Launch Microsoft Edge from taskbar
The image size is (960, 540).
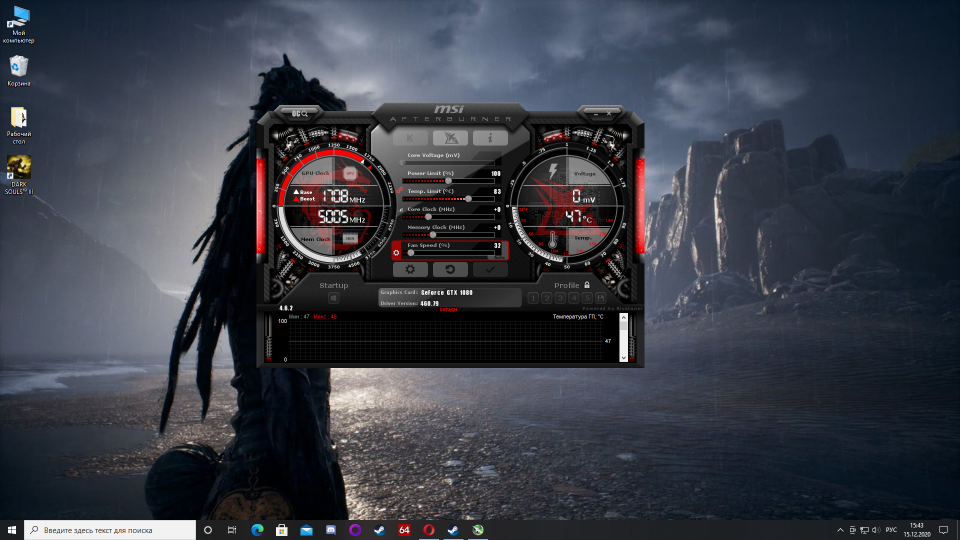(x=257, y=530)
